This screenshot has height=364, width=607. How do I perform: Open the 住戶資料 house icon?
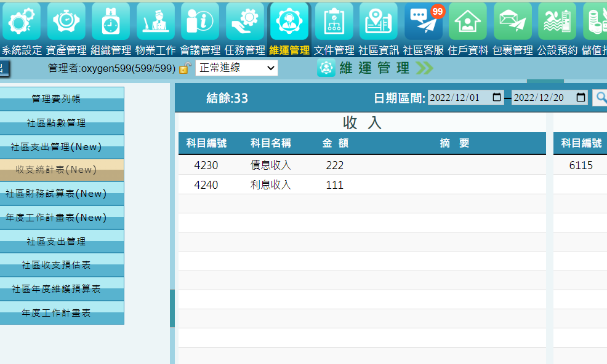pos(468,22)
